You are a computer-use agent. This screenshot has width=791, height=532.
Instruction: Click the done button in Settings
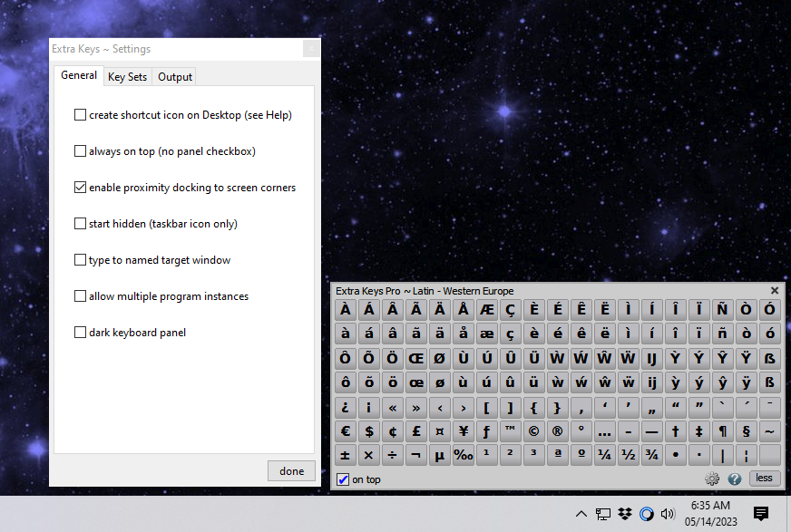[x=291, y=471]
